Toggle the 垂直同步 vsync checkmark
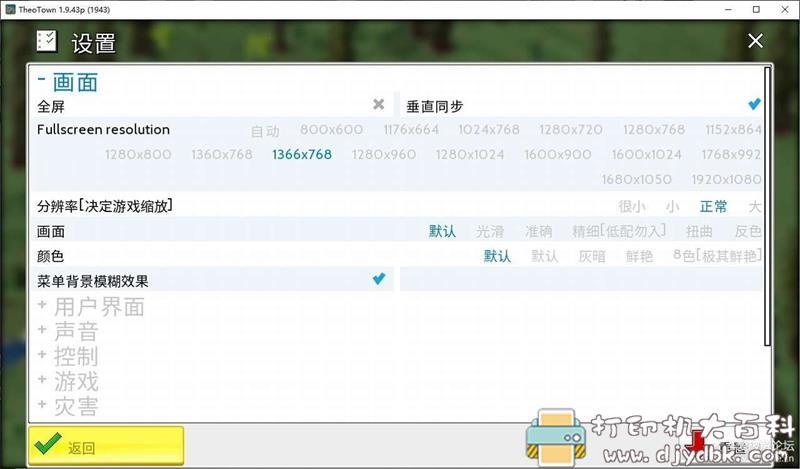Screen dimensions: 800x469 pyautogui.click(x=754, y=104)
